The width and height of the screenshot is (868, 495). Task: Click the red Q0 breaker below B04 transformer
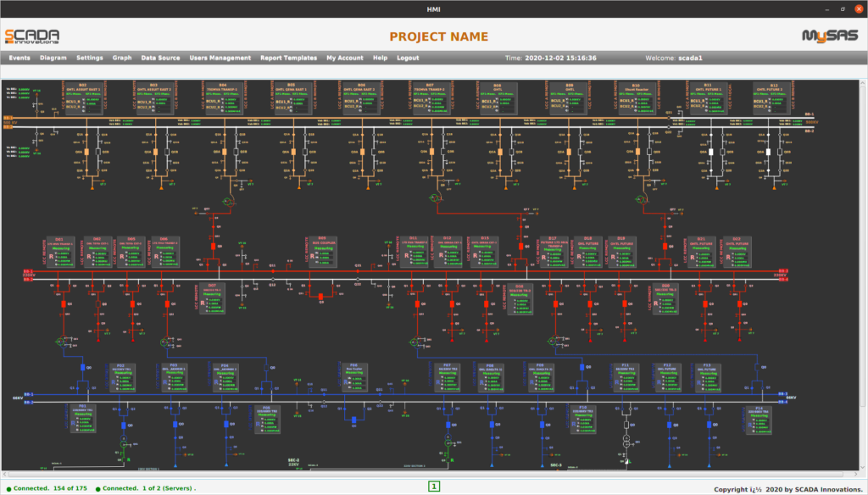coord(214,247)
